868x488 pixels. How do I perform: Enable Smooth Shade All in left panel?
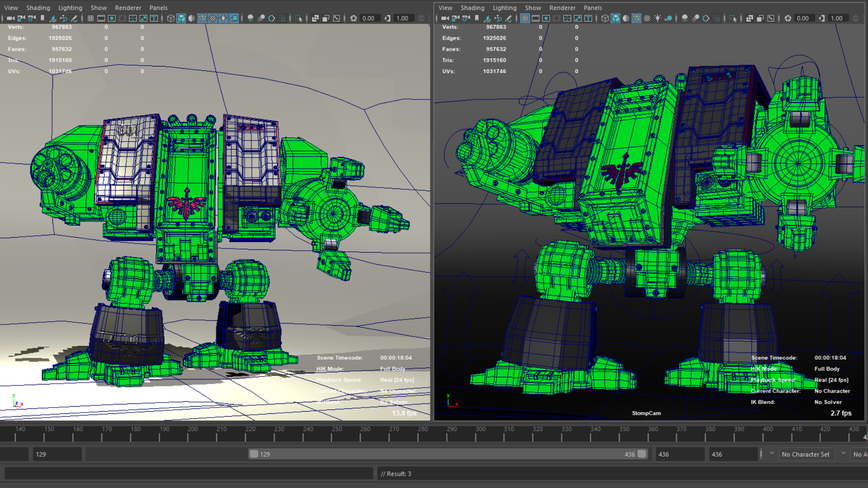click(x=181, y=18)
